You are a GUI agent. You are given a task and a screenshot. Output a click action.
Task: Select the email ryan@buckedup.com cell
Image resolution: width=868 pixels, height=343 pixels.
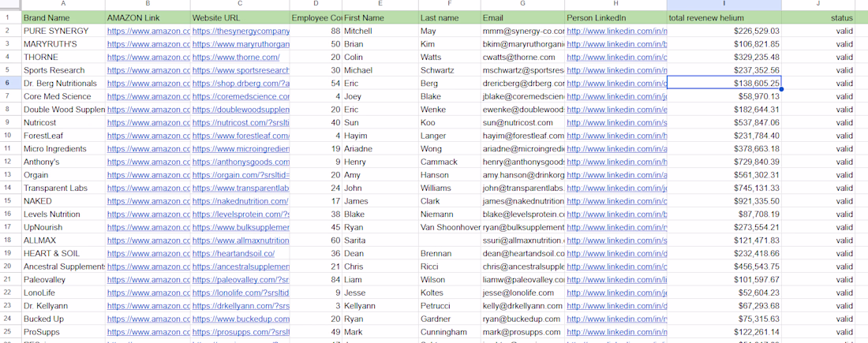coord(522,319)
